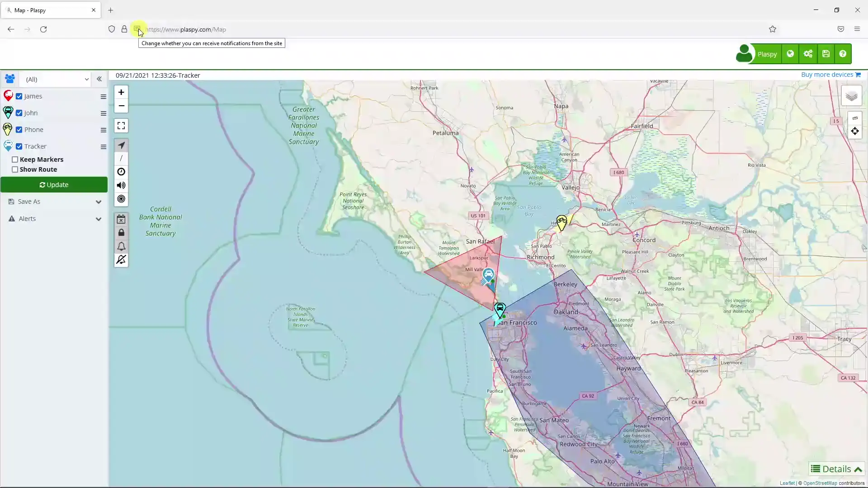Enable Keep Markers checkbox
Viewport: 868px width, 488px height.
click(15, 160)
